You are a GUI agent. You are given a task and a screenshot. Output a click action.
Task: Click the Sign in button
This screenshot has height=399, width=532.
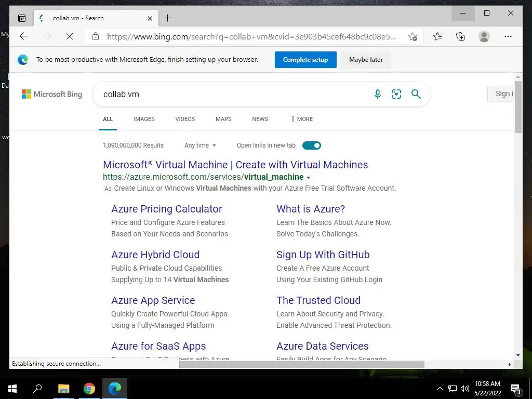(501, 94)
